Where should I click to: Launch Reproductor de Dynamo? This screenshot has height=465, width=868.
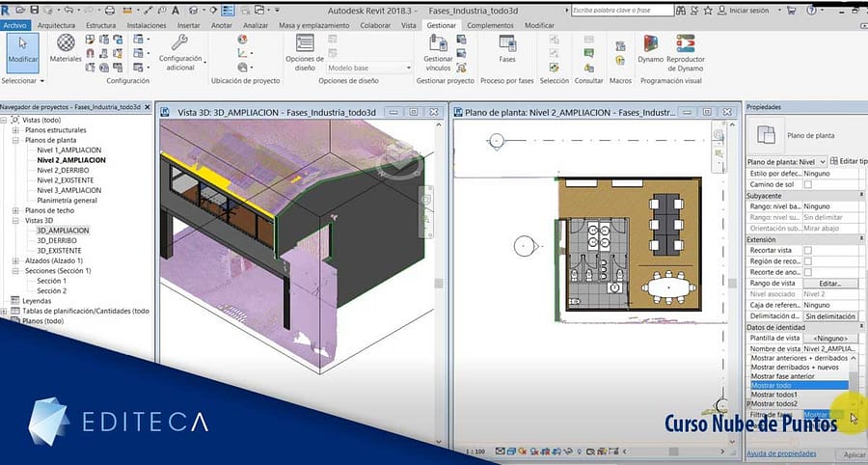686,53
